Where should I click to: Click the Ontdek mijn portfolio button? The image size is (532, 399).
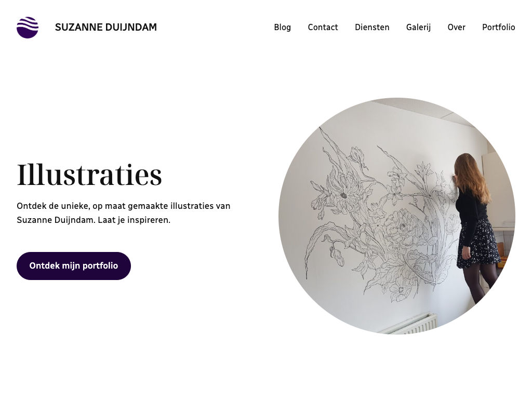pyautogui.click(x=74, y=265)
